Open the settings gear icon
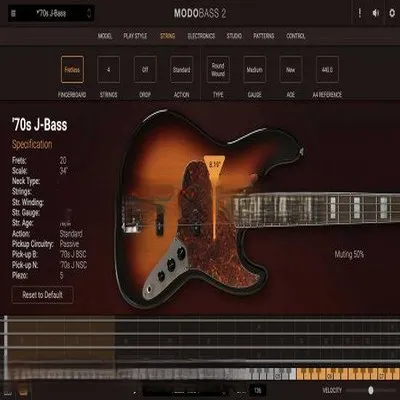The width and height of the screenshot is (400, 400). tap(392, 13)
